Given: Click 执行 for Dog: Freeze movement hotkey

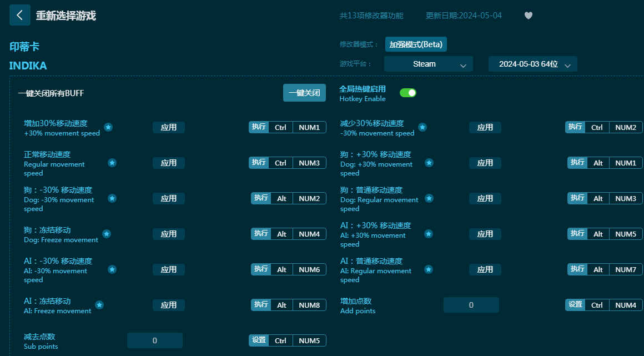Looking at the screenshot, I should [x=261, y=233].
